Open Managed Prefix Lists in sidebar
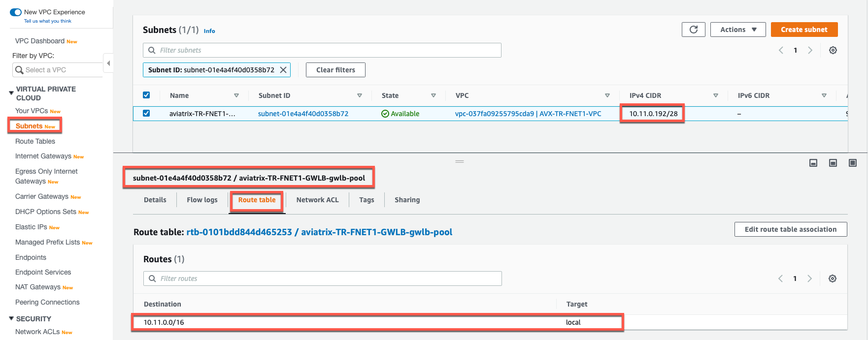Screen dimensions: 868x340 (x=47, y=242)
